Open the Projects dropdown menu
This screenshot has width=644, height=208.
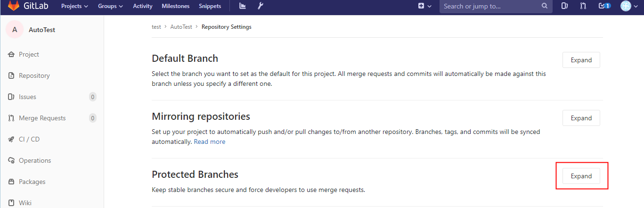pos(74,6)
